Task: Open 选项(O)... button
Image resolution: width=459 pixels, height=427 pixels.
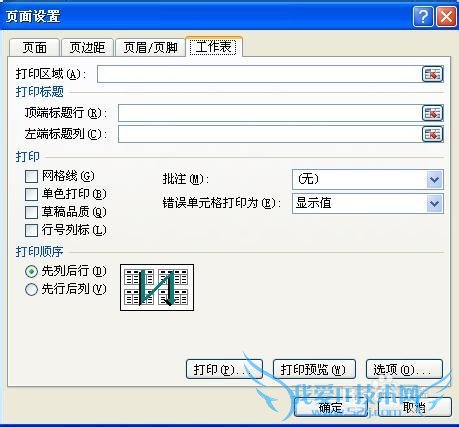Action: tap(404, 369)
